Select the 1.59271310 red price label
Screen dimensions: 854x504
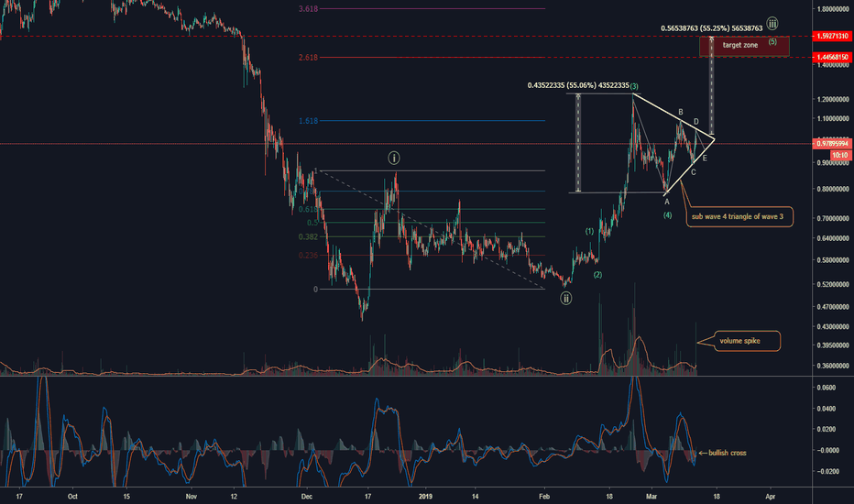[832, 36]
